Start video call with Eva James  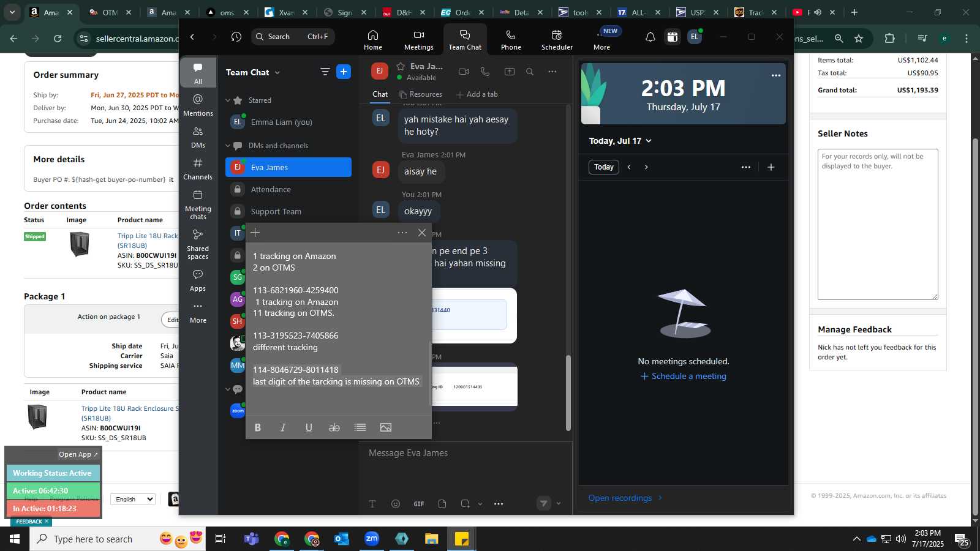coord(464,72)
